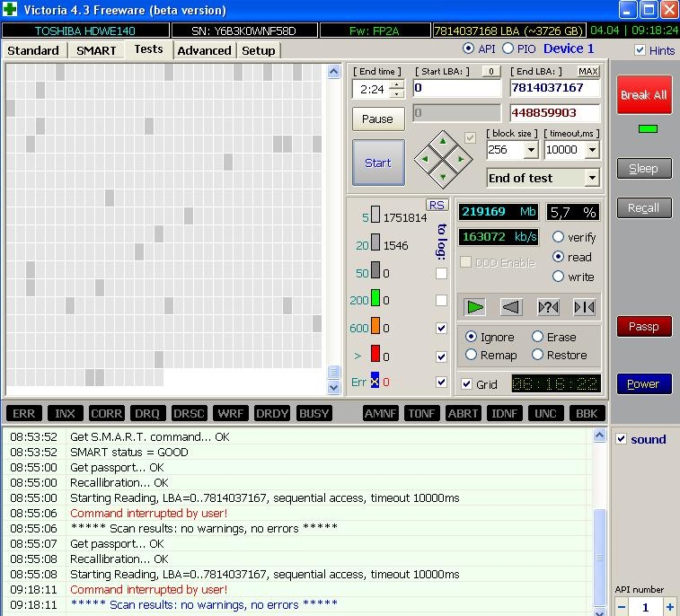
Task: Click the Power button
Action: [x=643, y=383]
